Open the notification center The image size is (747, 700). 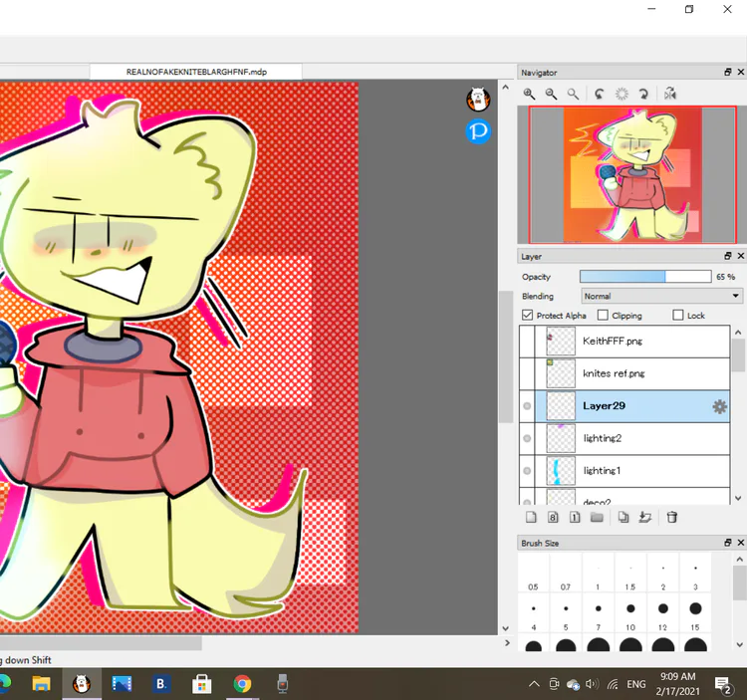tap(724, 685)
